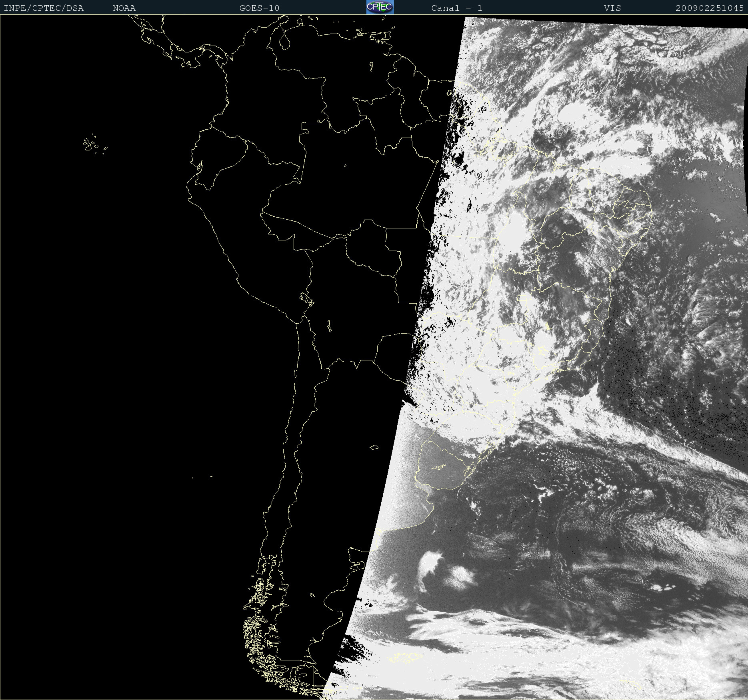Click the VIS label in the header

click(x=612, y=8)
